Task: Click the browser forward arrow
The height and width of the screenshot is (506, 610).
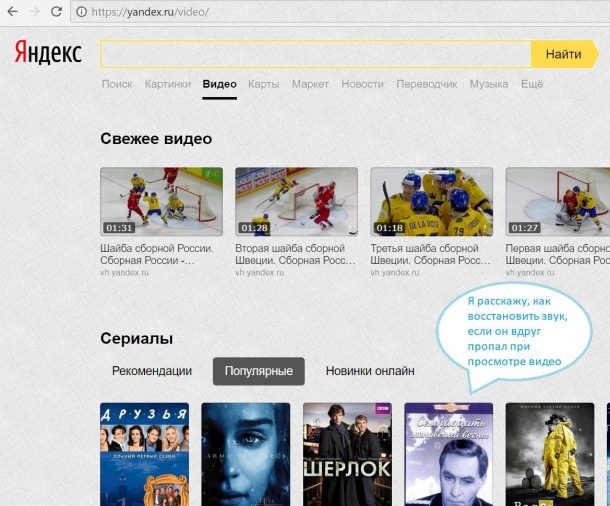Action: pos(35,12)
